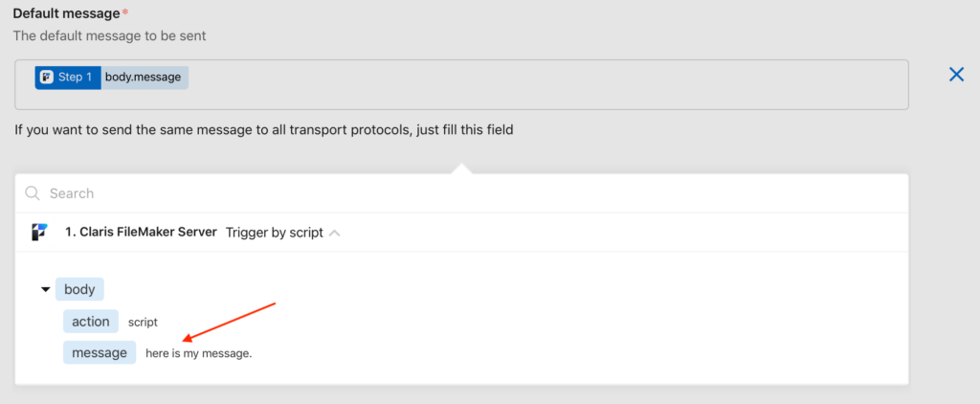
Task: Click the body.message token
Action: pos(144,78)
